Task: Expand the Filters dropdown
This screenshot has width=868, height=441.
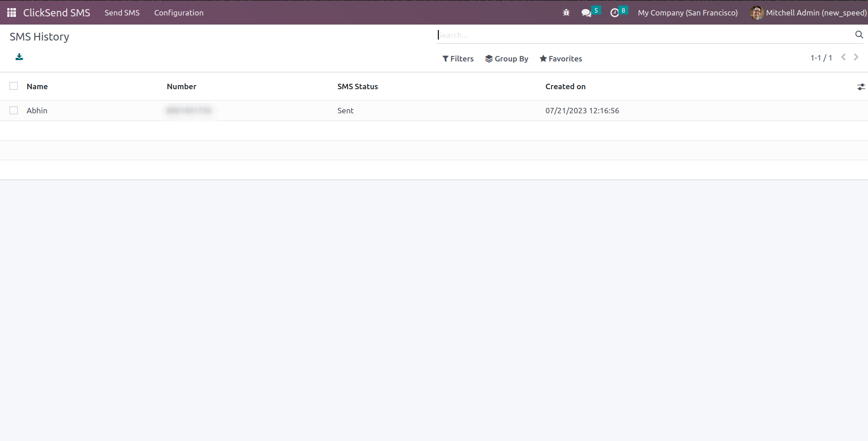Action: [458, 59]
